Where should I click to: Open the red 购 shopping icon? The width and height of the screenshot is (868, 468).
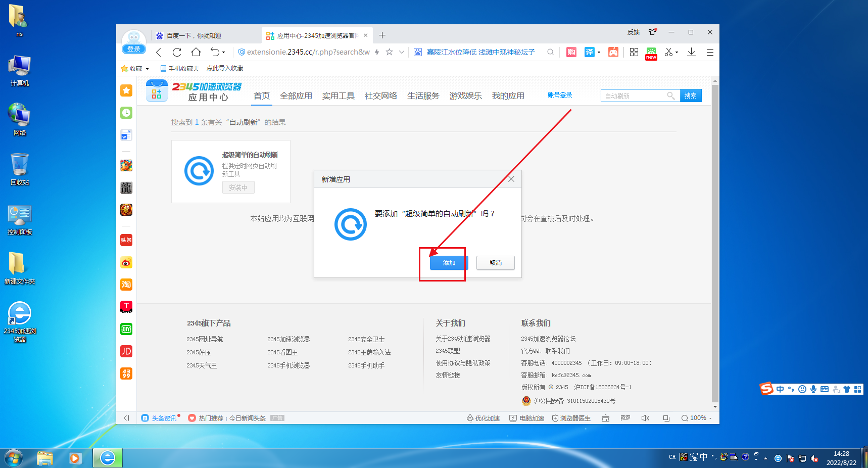571,52
